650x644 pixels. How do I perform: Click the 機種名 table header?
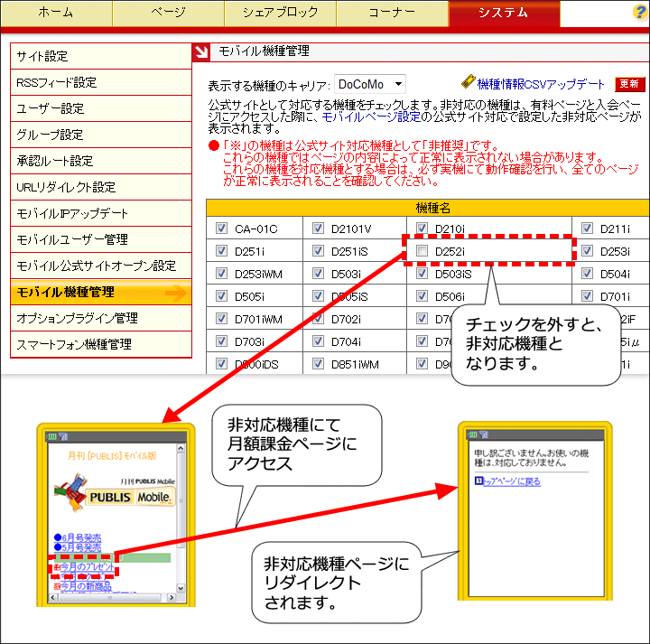point(428,208)
